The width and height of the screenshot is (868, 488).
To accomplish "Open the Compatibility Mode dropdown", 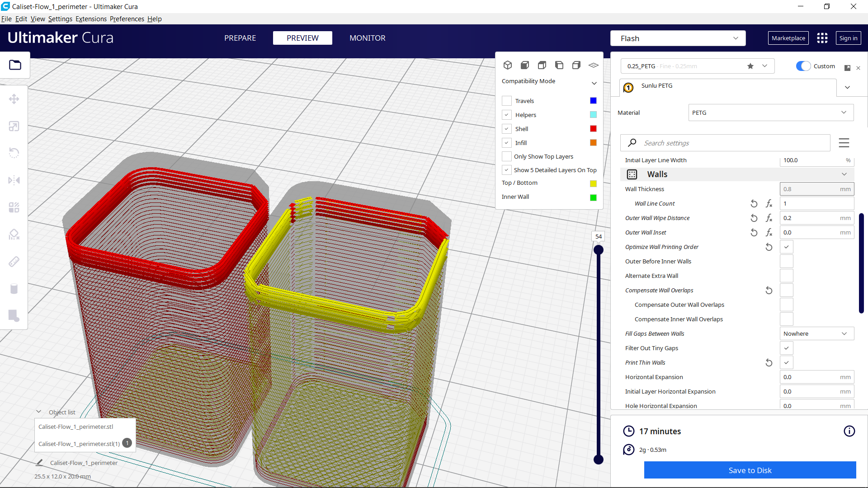I will pyautogui.click(x=594, y=83).
